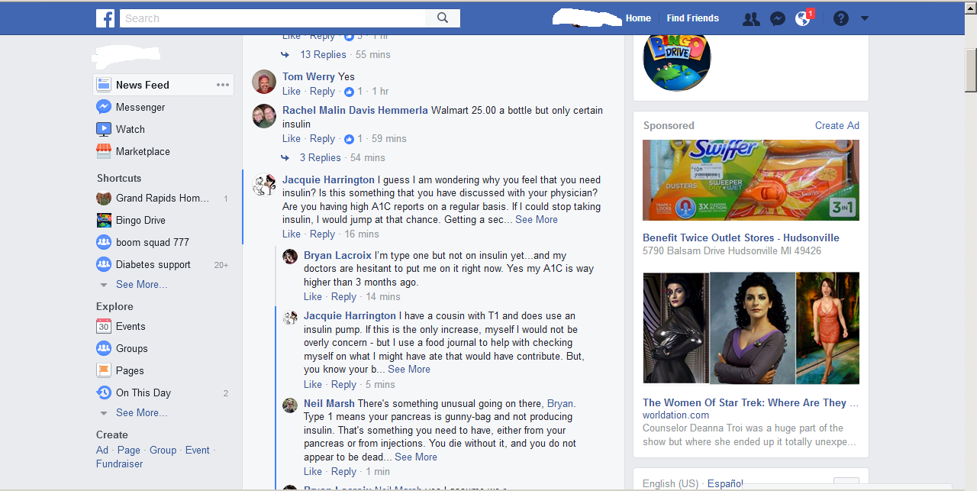
Task: Click the Events calendar icon
Action: pyautogui.click(x=104, y=326)
